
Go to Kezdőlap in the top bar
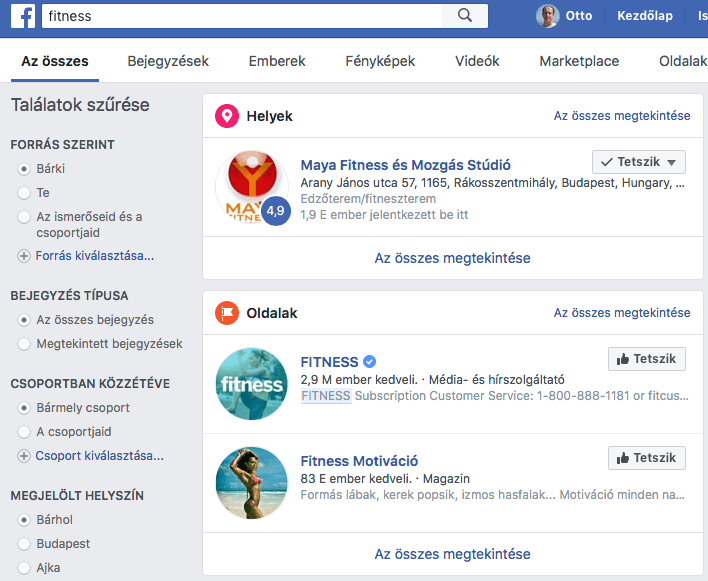645,16
